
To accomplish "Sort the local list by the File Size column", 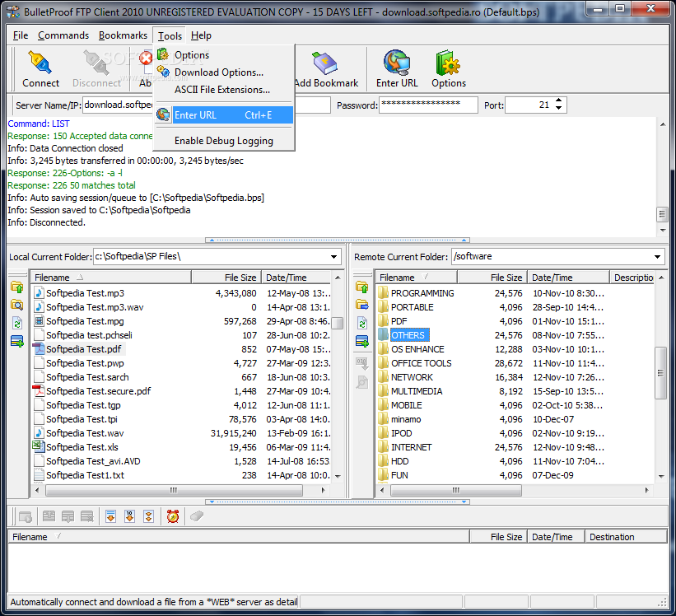I will pyautogui.click(x=226, y=278).
